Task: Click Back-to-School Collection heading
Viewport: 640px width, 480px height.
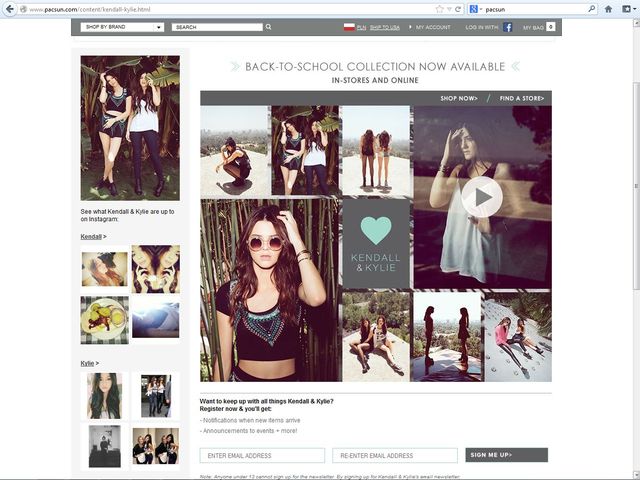Action: 375,67
